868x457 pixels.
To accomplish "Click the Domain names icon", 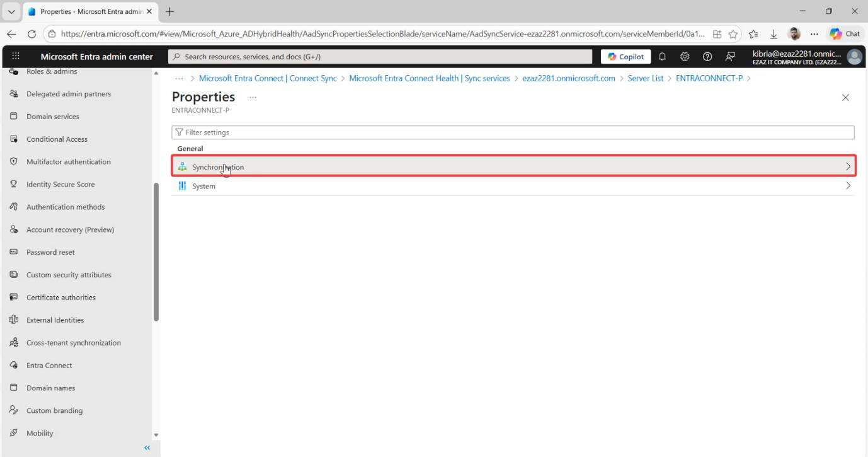I will click(x=14, y=388).
